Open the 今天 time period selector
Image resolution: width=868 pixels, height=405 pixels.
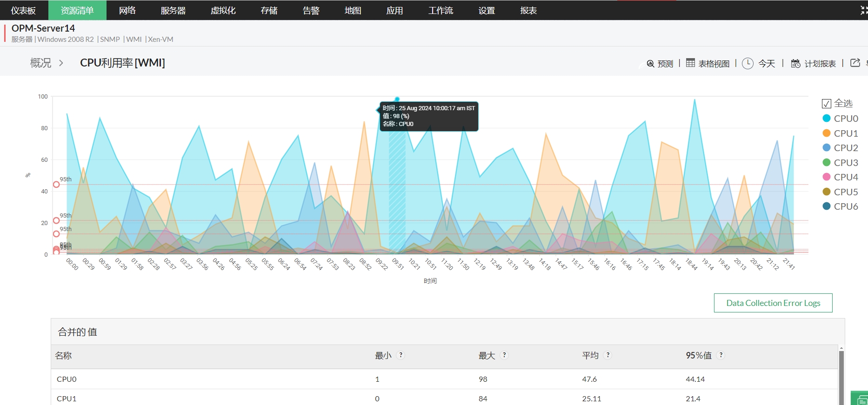(x=767, y=64)
